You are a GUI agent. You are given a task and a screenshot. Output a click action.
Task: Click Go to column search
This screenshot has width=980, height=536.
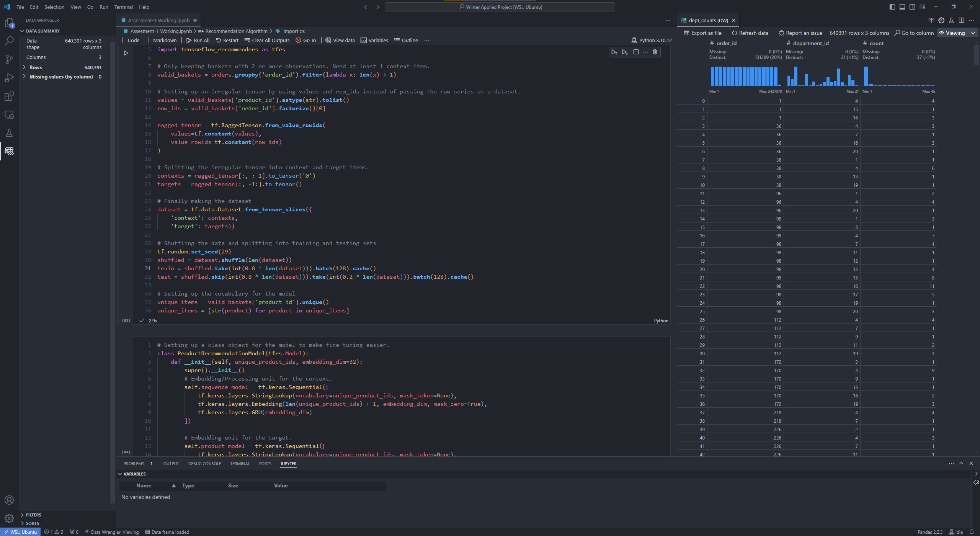pos(914,33)
